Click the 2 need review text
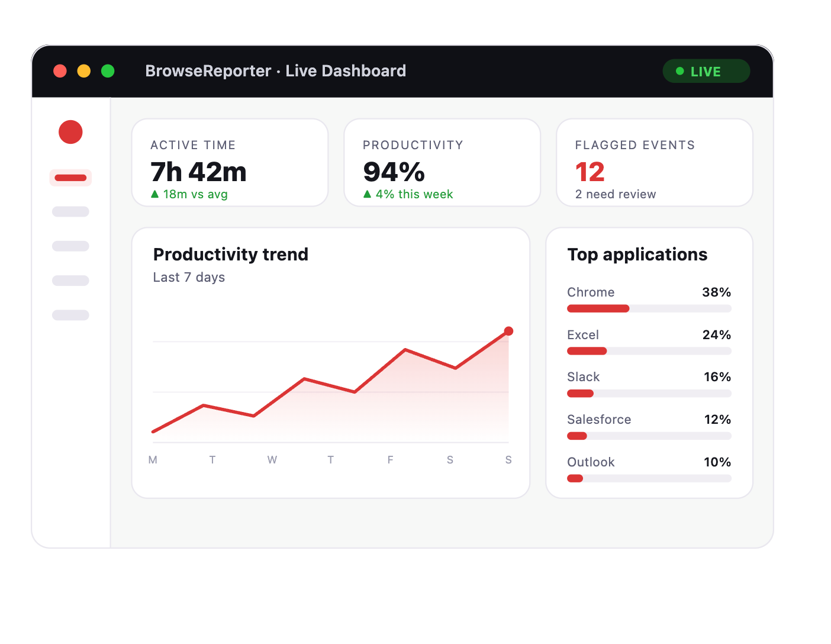831x644 pixels. tap(616, 194)
